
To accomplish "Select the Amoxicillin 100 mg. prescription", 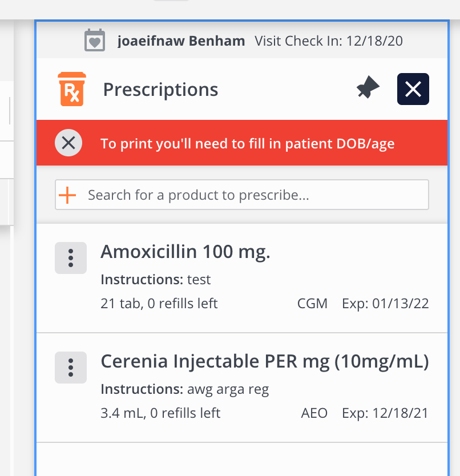I will click(185, 252).
